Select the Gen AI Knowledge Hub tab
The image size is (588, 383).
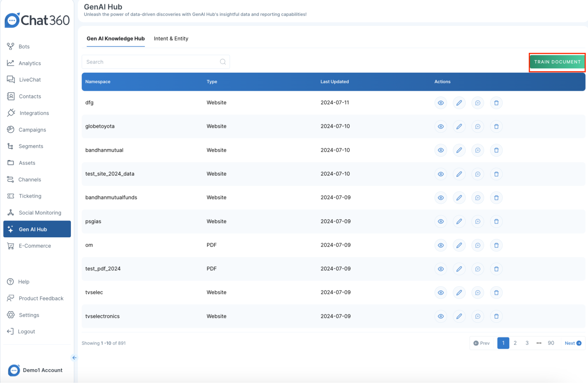116,39
